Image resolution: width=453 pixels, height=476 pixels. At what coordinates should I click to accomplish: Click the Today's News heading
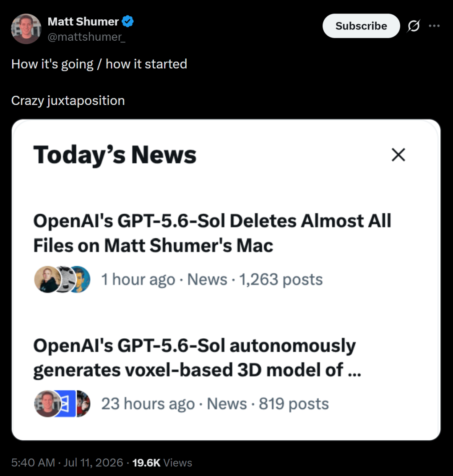(115, 155)
